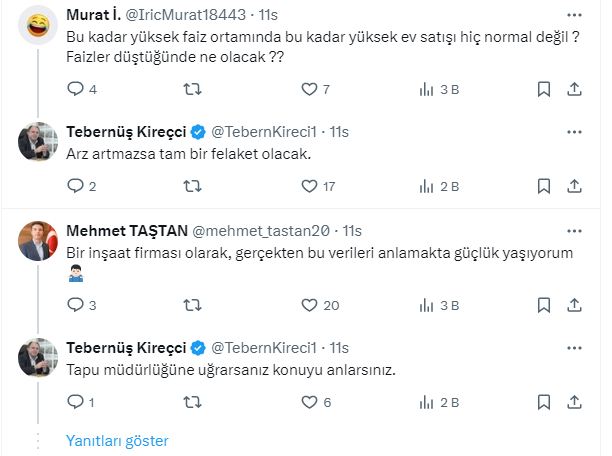Open more menu on 'Arz artmazsa' reply
Viewport: 612px width, 456px height.
point(574,132)
